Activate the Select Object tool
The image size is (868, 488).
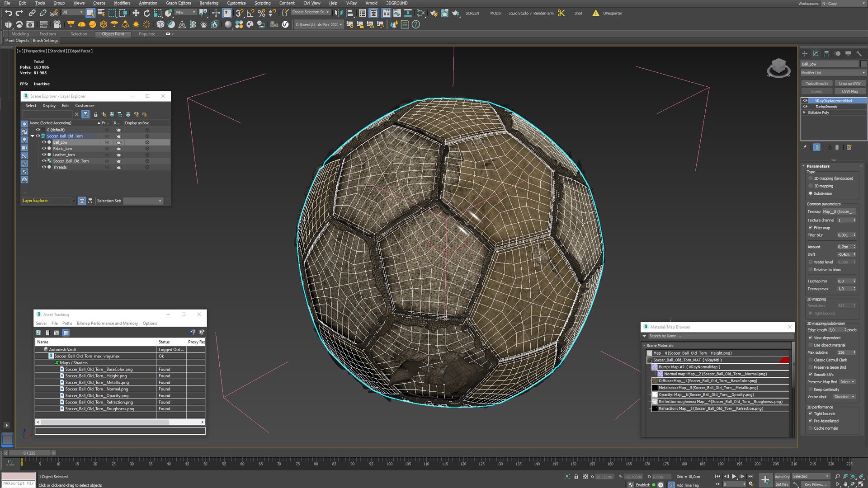coord(90,13)
